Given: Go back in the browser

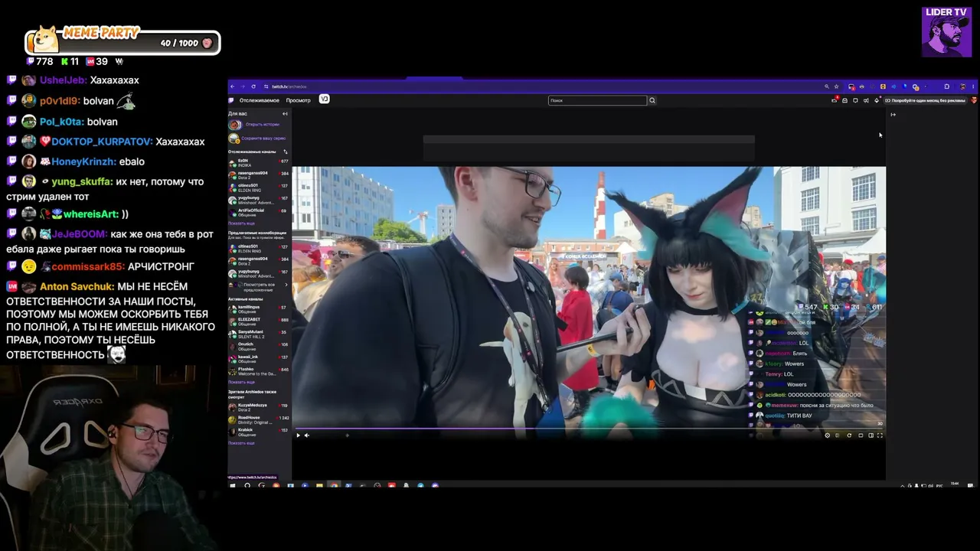Looking at the screenshot, I should coord(233,86).
